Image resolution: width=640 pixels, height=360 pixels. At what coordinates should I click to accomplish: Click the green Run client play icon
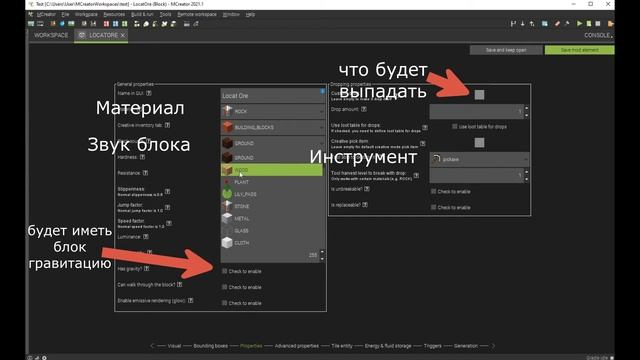coord(579,24)
